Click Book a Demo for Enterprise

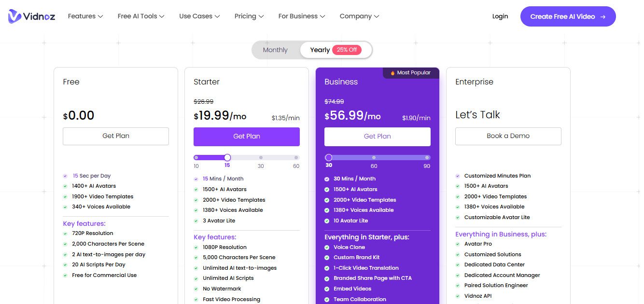pos(508,136)
